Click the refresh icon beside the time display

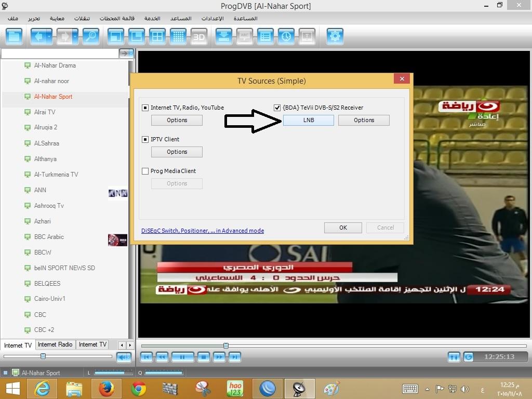pos(469,357)
